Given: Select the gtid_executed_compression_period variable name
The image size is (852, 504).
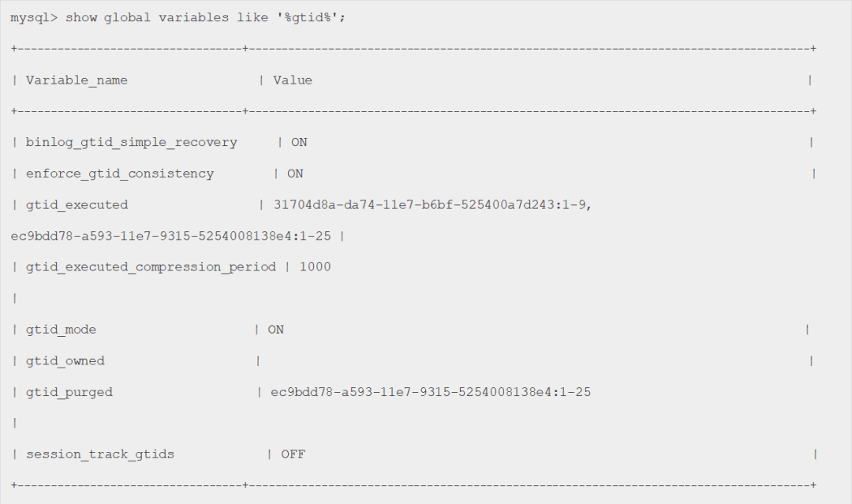Looking at the screenshot, I should [x=151, y=267].
